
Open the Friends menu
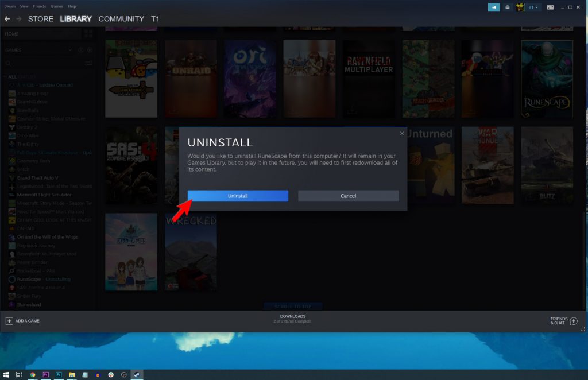(x=40, y=6)
